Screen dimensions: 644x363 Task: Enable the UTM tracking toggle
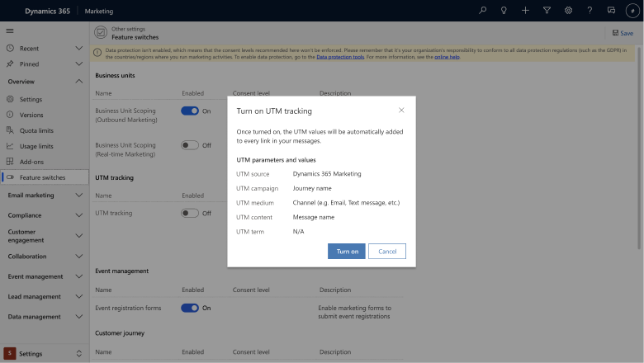pyautogui.click(x=190, y=213)
